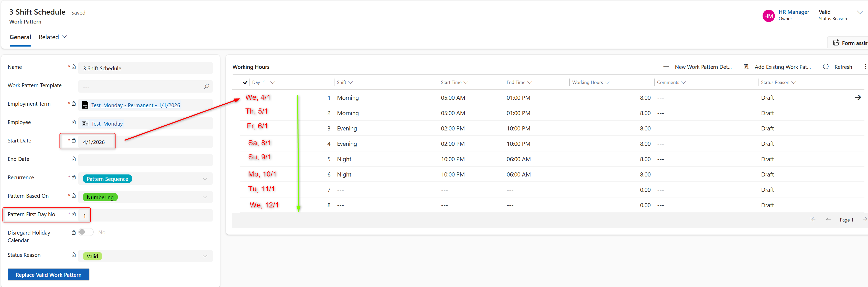The height and width of the screenshot is (287, 868).
Task: Click the plus icon for New Work Pattern Detail
Action: coord(666,67)
